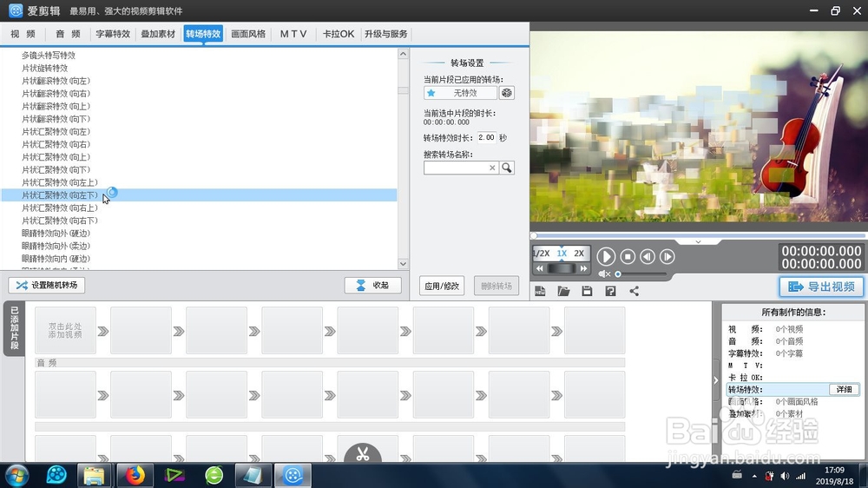
Task: Switch to the 字幕特效 tab
Action: point(113,34)
